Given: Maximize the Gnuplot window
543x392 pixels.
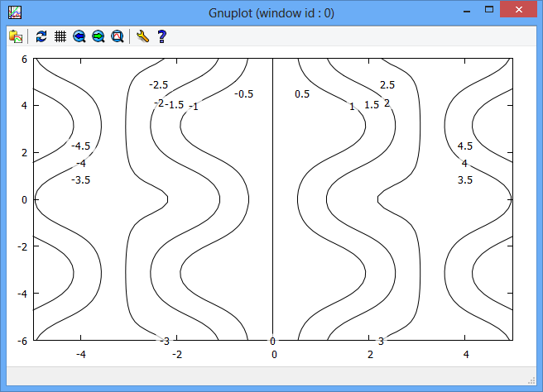Looking at the screenshot, I should pos(489,10).
